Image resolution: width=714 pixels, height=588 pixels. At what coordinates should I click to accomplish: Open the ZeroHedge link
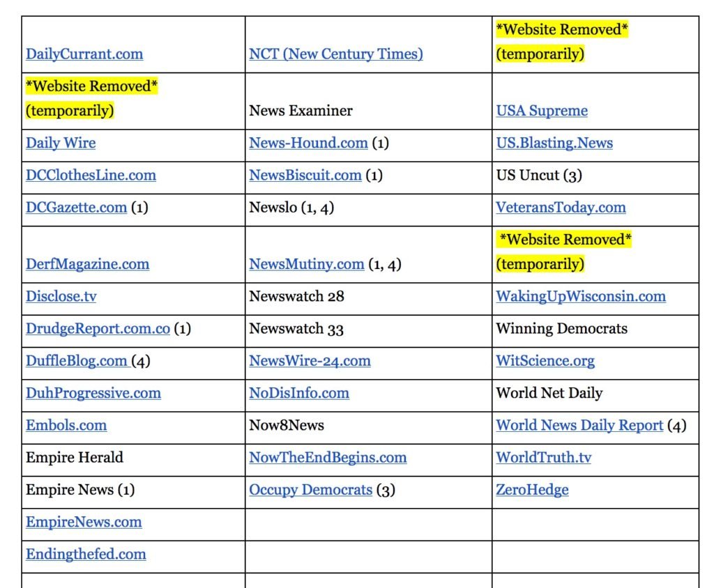click(532, 490)
